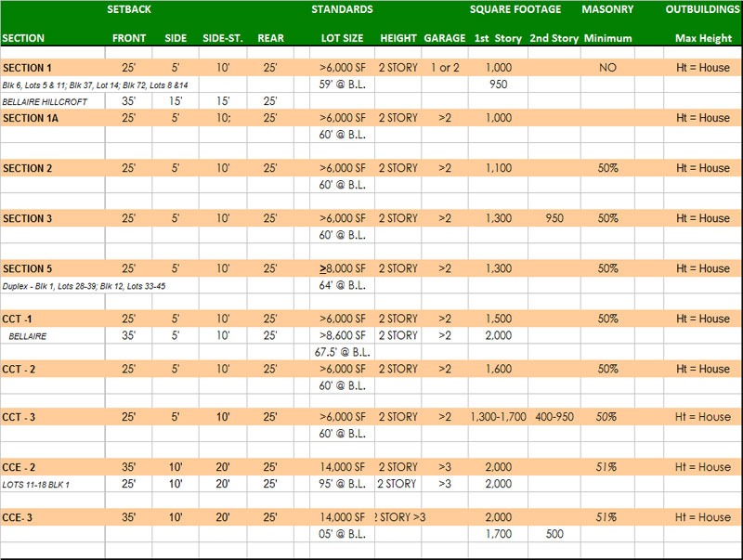Image resolution: width=743 pixels, height=560 pixels.
Task: Select the 2,000 cell in the italic BELLAIRE row
Action: pos(499,335)
